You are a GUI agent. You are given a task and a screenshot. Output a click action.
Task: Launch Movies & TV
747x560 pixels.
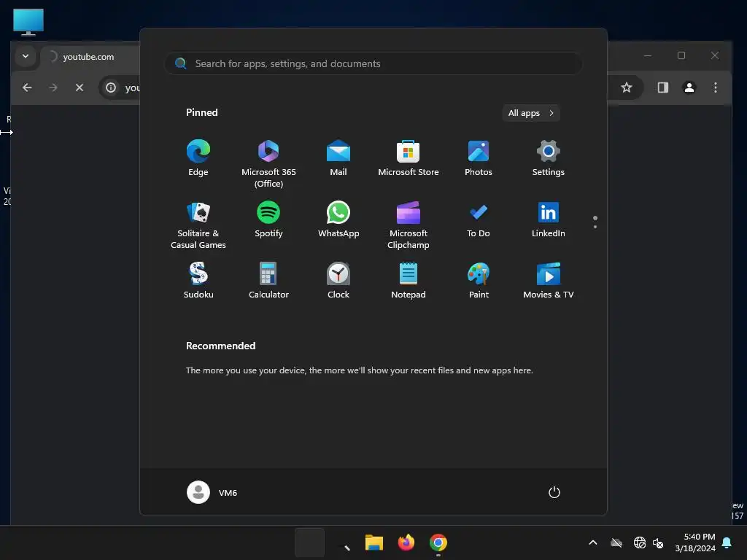tap(549, 281)
